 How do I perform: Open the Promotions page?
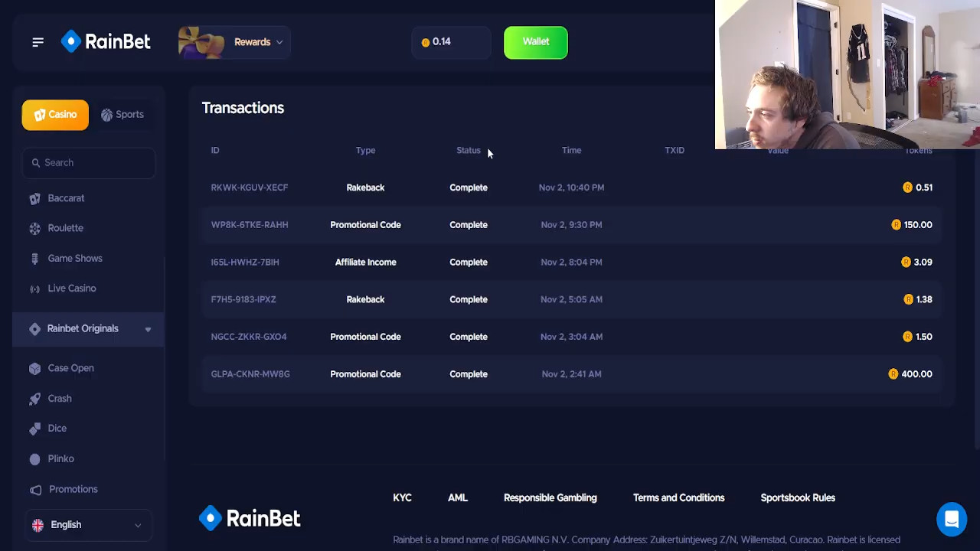[x=73, y=489]
